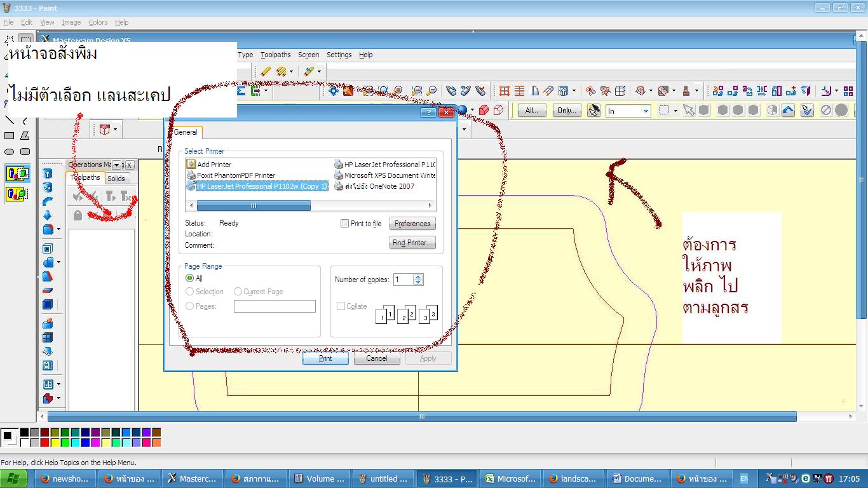Switch to the Solids tab

pyautogui.click(x=116, y=179)
